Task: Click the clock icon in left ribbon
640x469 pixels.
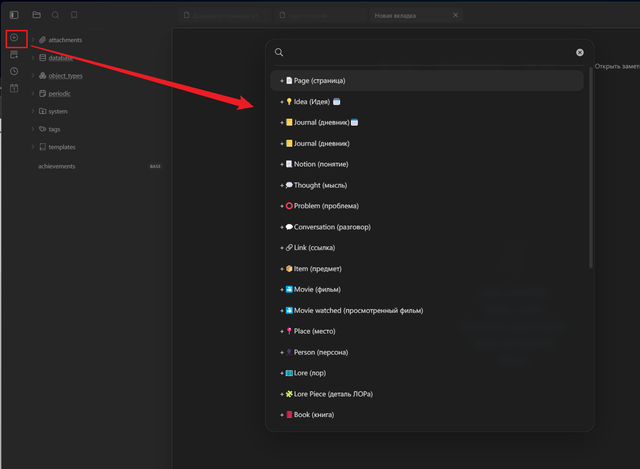Action: click(14, 71)
